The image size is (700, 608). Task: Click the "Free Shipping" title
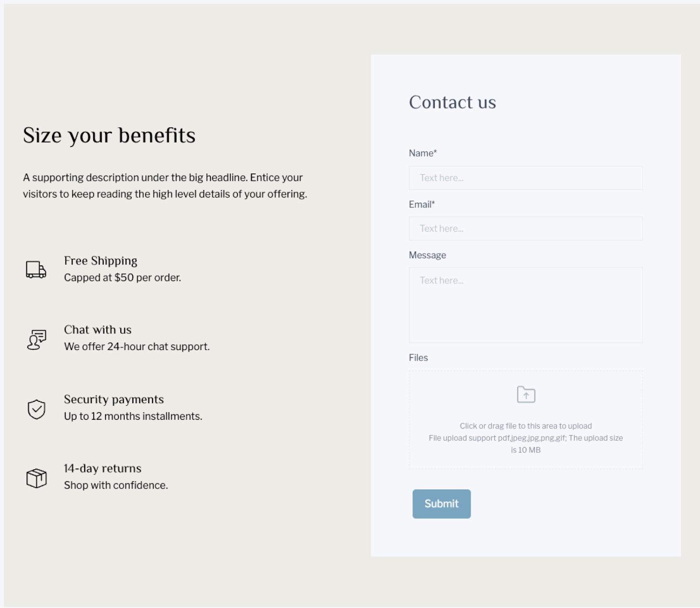point(101,261)
